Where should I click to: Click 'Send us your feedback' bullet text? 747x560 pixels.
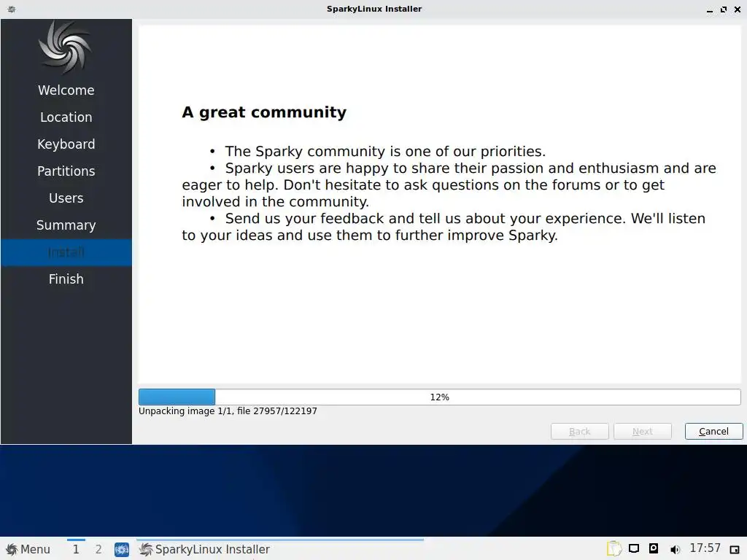pos(444,227)
